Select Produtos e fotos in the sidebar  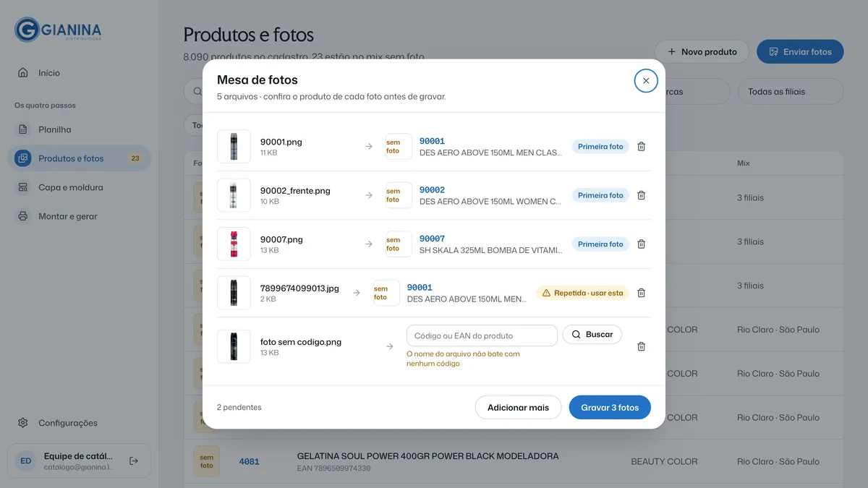pyautogui.click(x=80, y=158)
